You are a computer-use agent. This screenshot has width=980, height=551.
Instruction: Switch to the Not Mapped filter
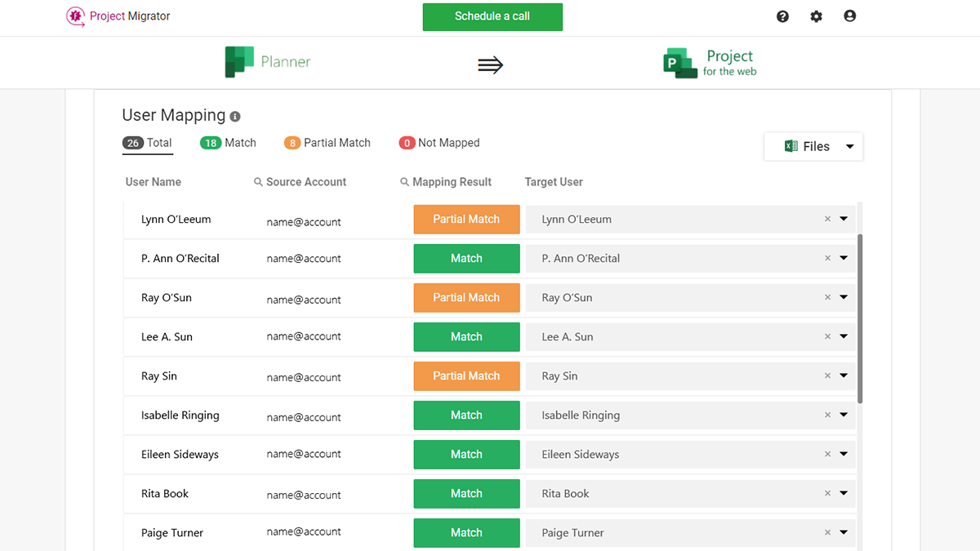point(439,142)
